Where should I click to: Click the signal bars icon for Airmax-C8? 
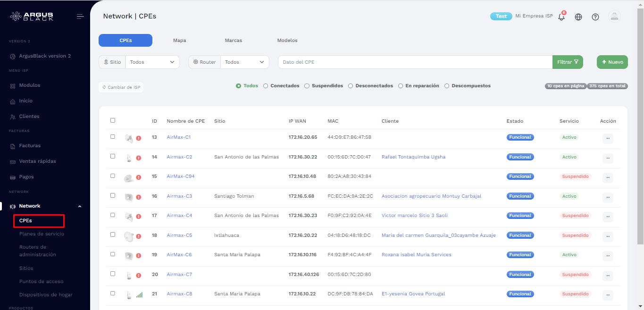click(139, 295)
